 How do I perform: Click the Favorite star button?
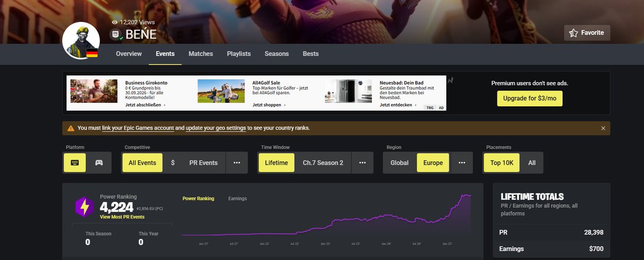(x=587, y=33)
